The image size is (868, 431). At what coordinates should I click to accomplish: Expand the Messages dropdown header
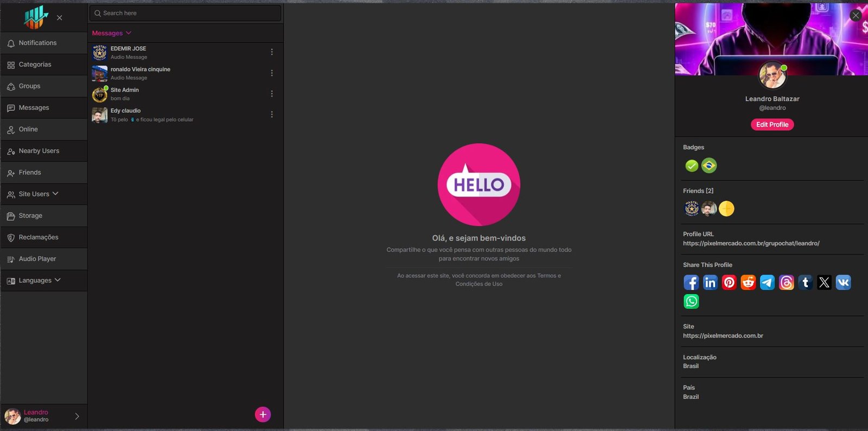(x=112, y=33)
